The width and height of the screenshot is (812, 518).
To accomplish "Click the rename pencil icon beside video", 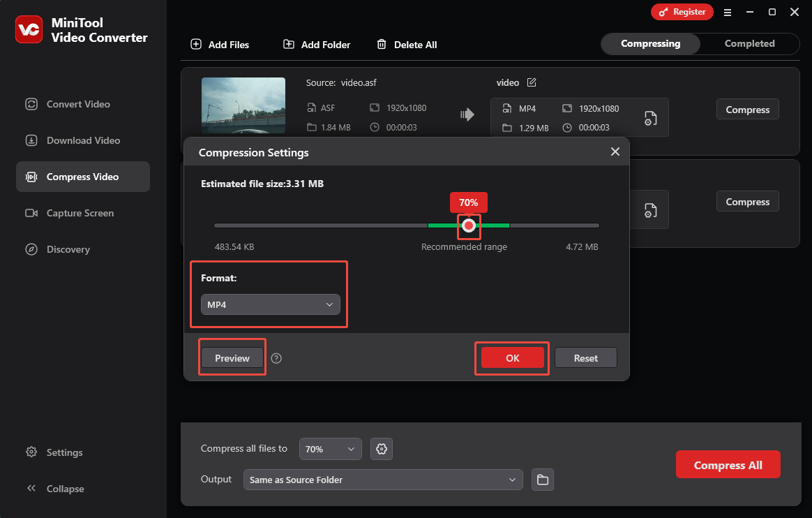I will click(531, 82).
